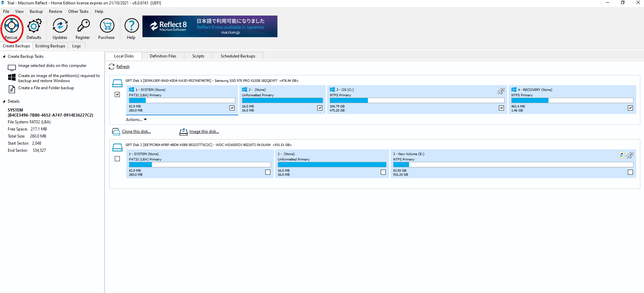Screen dimensions: 644x293
Task: Switch to the Definition Files tab
Action: tap(163, 56)
